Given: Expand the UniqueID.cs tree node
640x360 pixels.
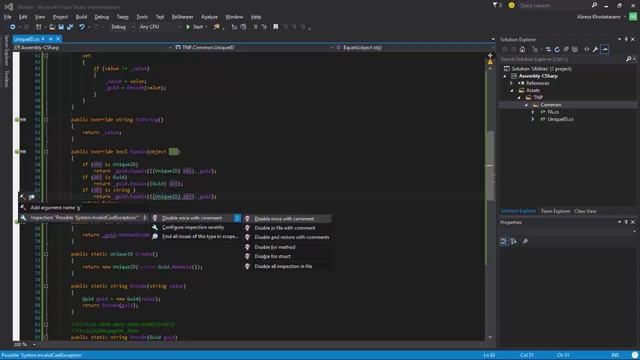Looking at the screenshot, I should click(x=533, y=119).
